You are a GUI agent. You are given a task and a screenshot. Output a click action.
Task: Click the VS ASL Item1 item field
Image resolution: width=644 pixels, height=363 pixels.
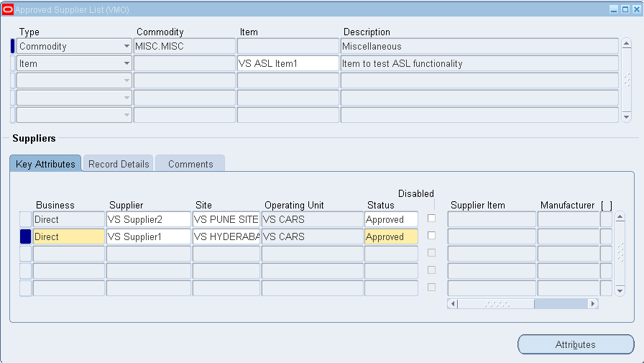coord(288,64)
